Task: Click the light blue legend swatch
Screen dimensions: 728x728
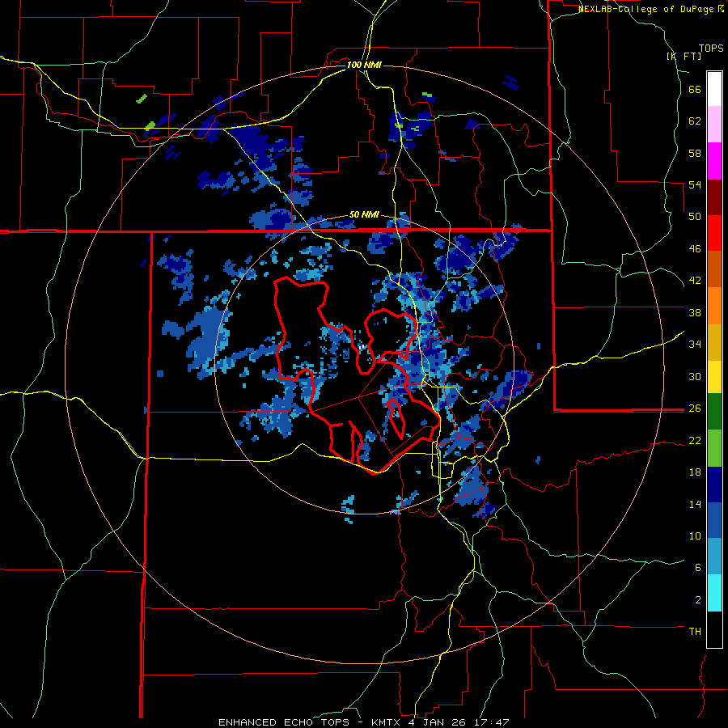Action: coord(714,557)
